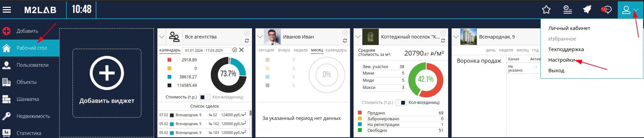Open Техподдержка from user menu
The image size is (644, 138).
tap(566, 49)
